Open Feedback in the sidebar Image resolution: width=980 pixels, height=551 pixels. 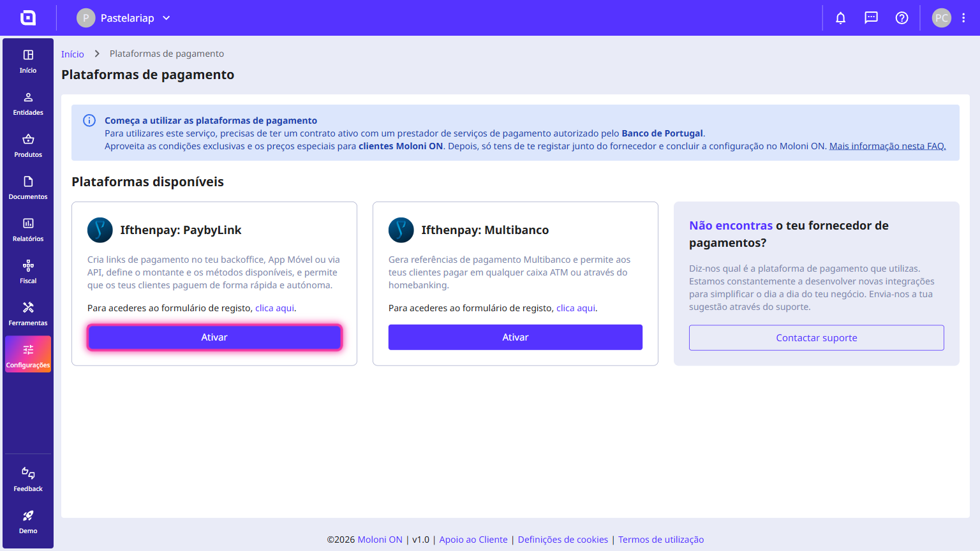[28, 480]
